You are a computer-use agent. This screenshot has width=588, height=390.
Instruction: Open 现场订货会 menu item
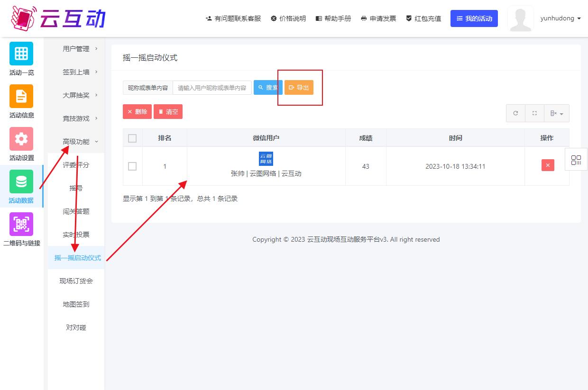tap(76, 281)
